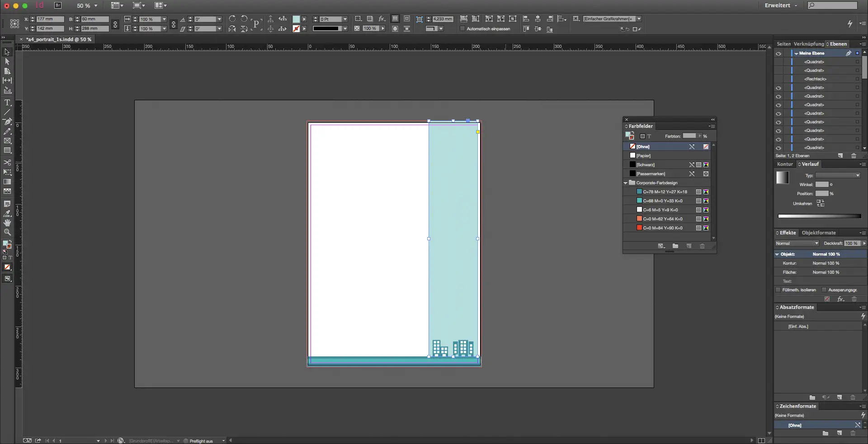Choose the Rectangle Frame tool
The width and height of the screenshot is (868, 444).
(7, 141)
